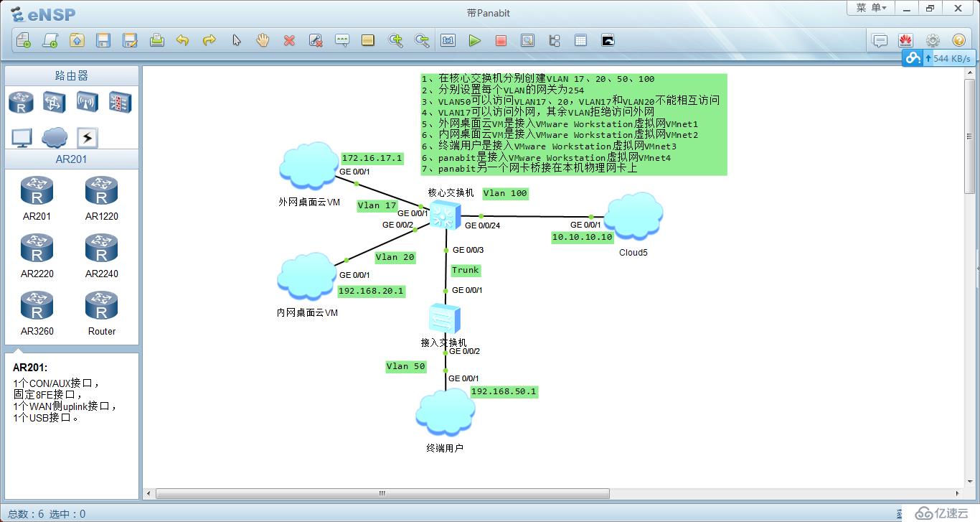Save the topology with floppy disk icon
This screenshot has width=980, height=522.
[x=103, y=40]
